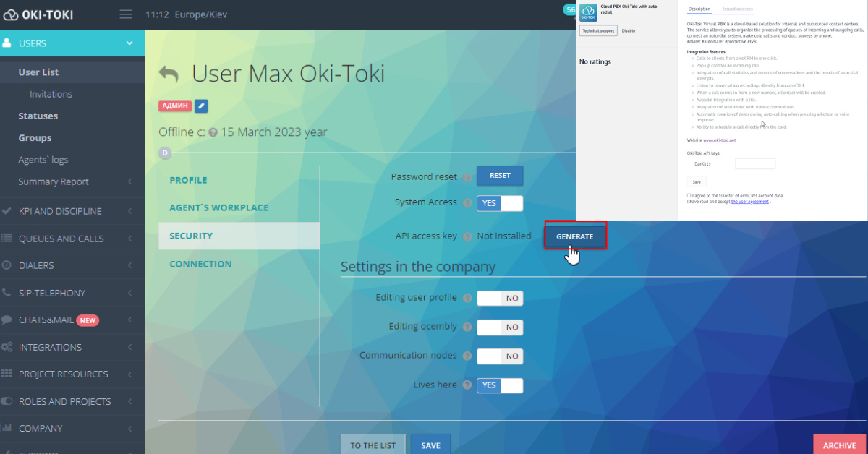Click the Users person icon in sidebar
The image size is (868, 454).
7,43
